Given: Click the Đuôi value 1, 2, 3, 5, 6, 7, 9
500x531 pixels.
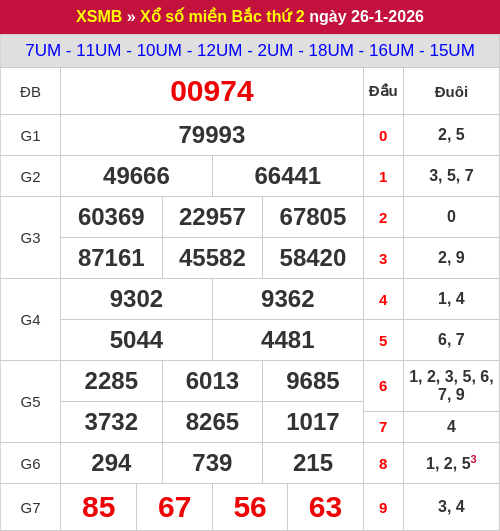Looking at the screenshot, I should point(451,385).
